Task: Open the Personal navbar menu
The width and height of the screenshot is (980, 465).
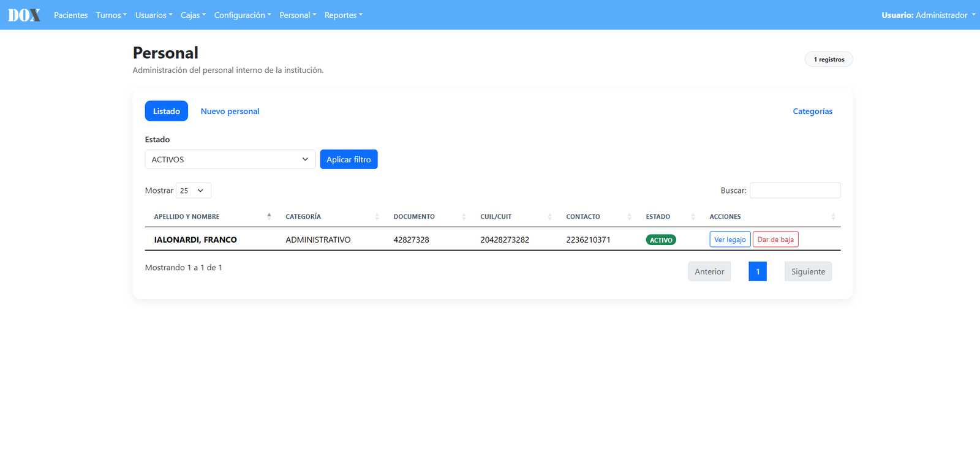Action: (298, 15)
